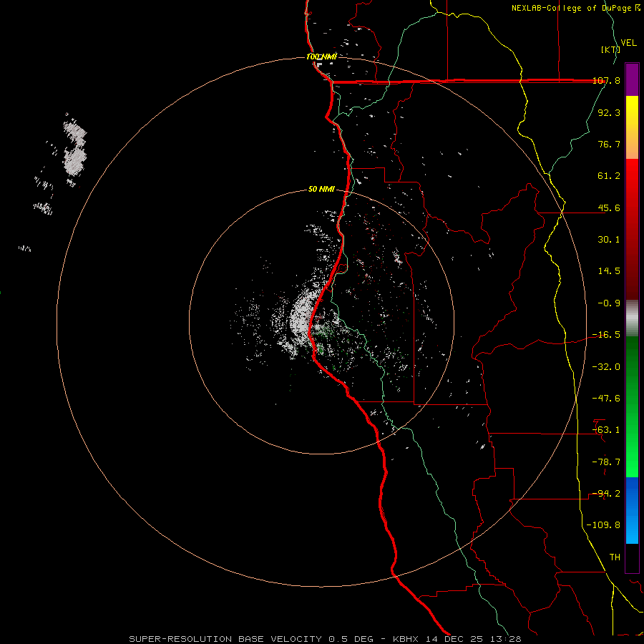Click the 45.6 velocity scale value
The width and height of the screenshot is (644, 644).
[x=609, y=208]
